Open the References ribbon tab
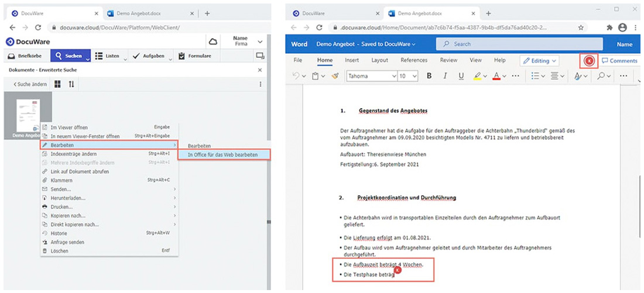This screenshot has height=293, width=644. pyautogui.click(x=414, y=60)
